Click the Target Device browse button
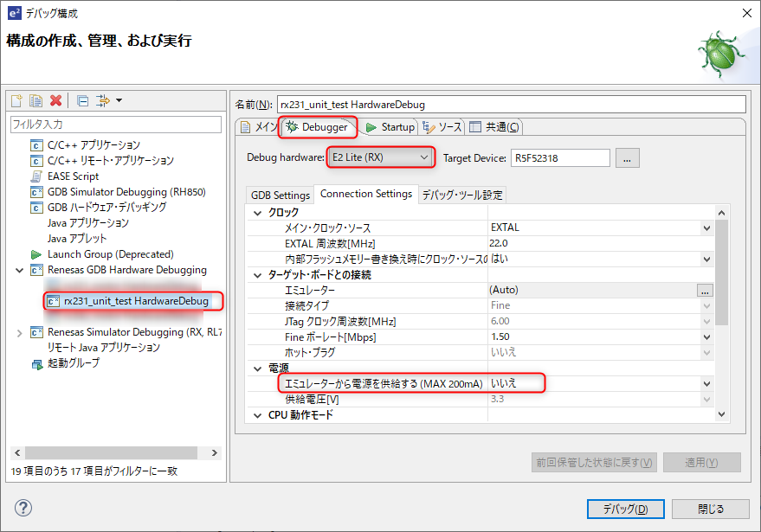The height and width of the screenshot is (532, 761). click(x=627, y=158)
